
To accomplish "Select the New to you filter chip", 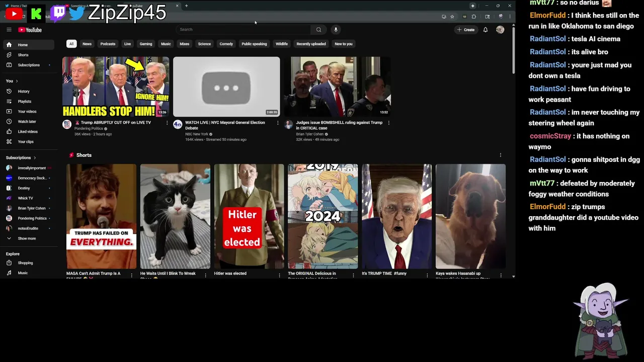I will click(x=344, y=44).
